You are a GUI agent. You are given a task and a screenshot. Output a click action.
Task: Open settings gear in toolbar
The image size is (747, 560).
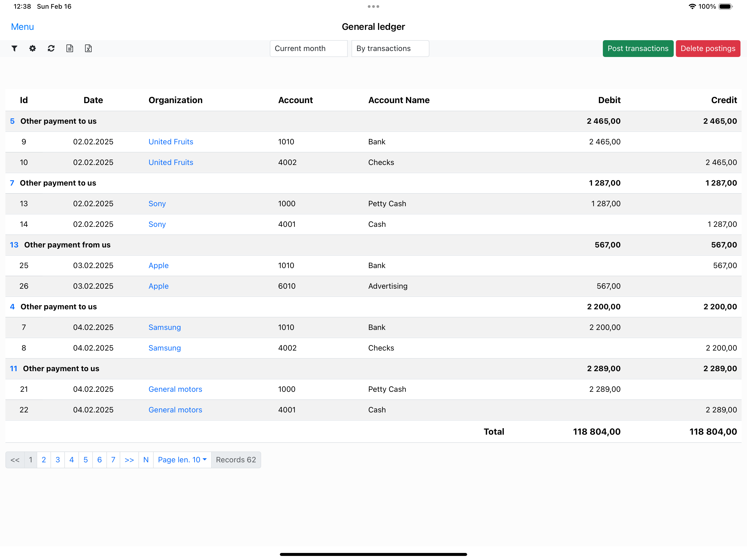(32, 48)
